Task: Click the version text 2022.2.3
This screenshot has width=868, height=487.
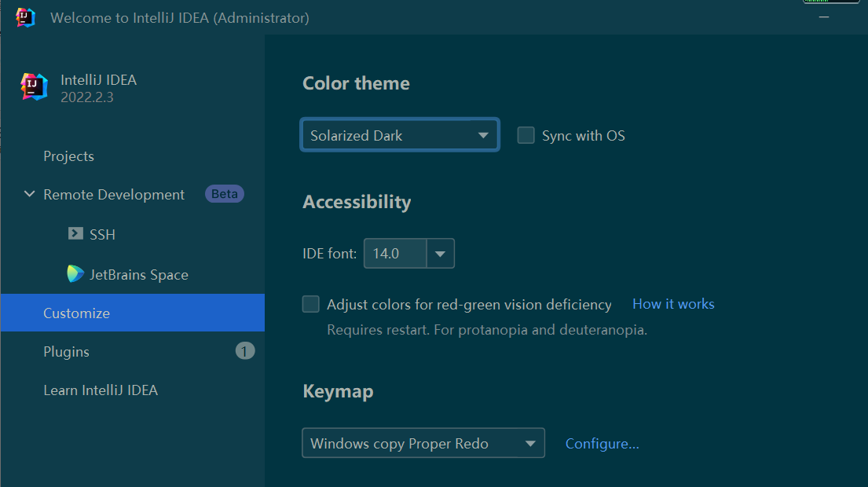Action: click(87, 97)
